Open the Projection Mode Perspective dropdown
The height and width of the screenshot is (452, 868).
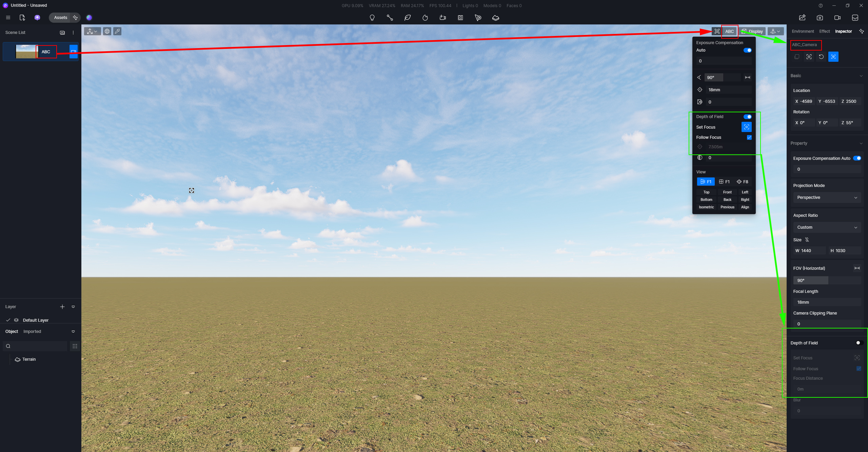[827, 197]
